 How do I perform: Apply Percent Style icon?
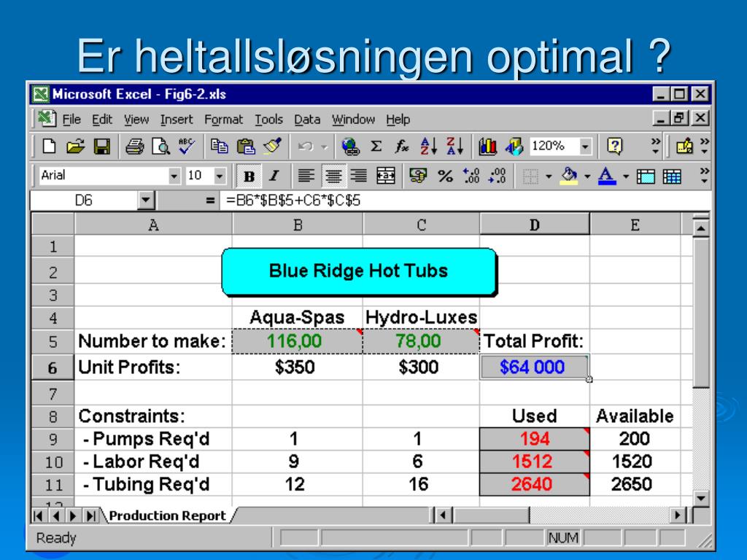[x=445, y=176]
